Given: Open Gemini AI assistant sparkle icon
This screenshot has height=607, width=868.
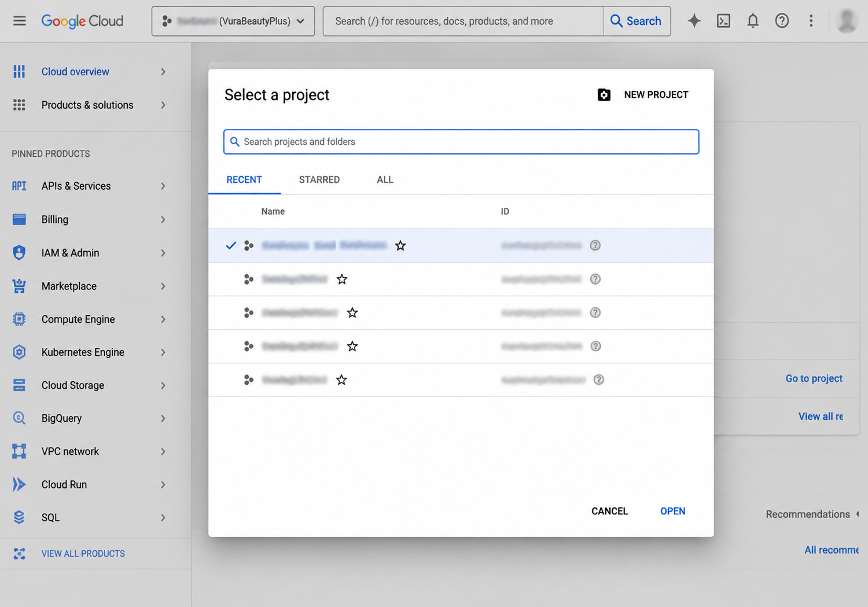Looking at the screenshot, I should pos(694,21).
